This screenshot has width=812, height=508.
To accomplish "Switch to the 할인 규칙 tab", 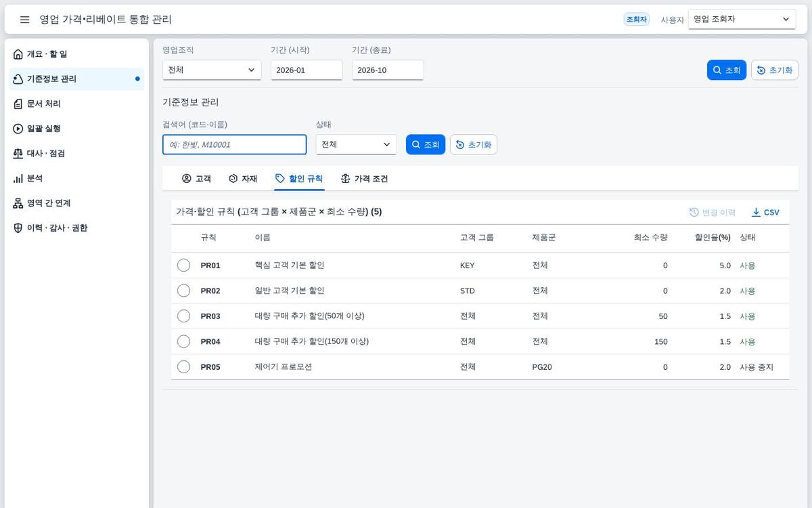I will tap(299, 179).
